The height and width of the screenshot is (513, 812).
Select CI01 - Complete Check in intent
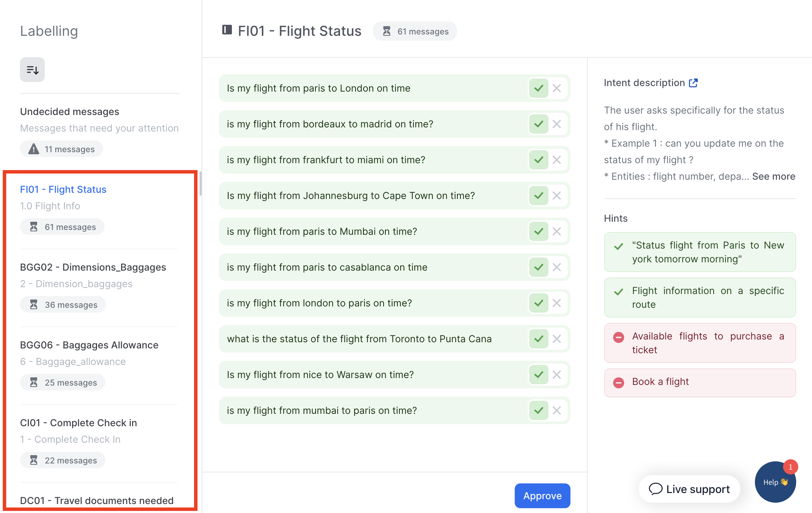point(78,423)
